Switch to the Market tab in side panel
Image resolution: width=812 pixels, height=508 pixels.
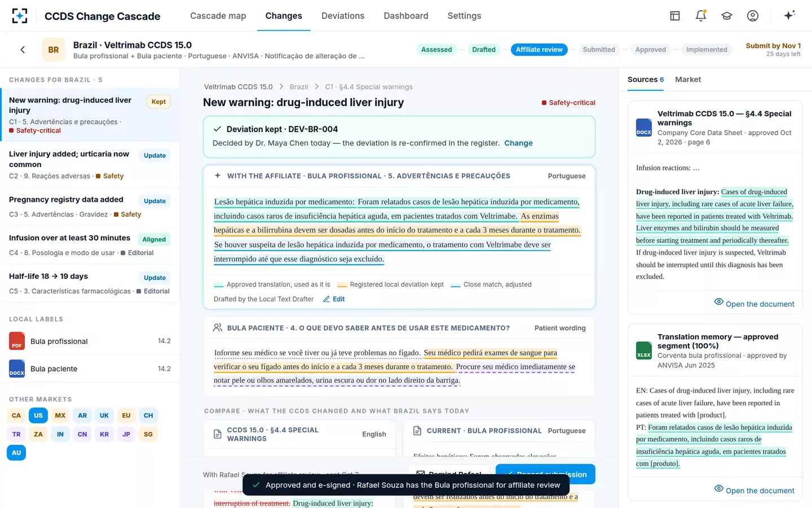(688, 80)
